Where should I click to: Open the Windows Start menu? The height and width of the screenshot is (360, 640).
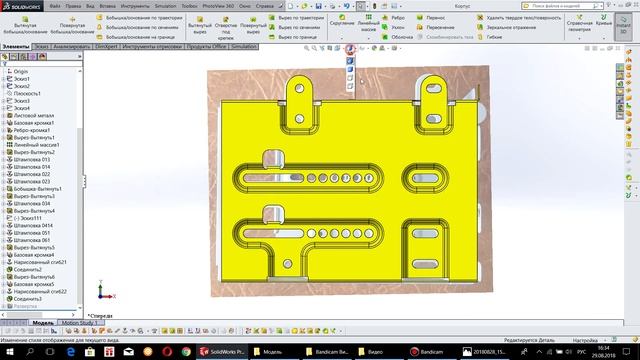(x=9, y=351)
